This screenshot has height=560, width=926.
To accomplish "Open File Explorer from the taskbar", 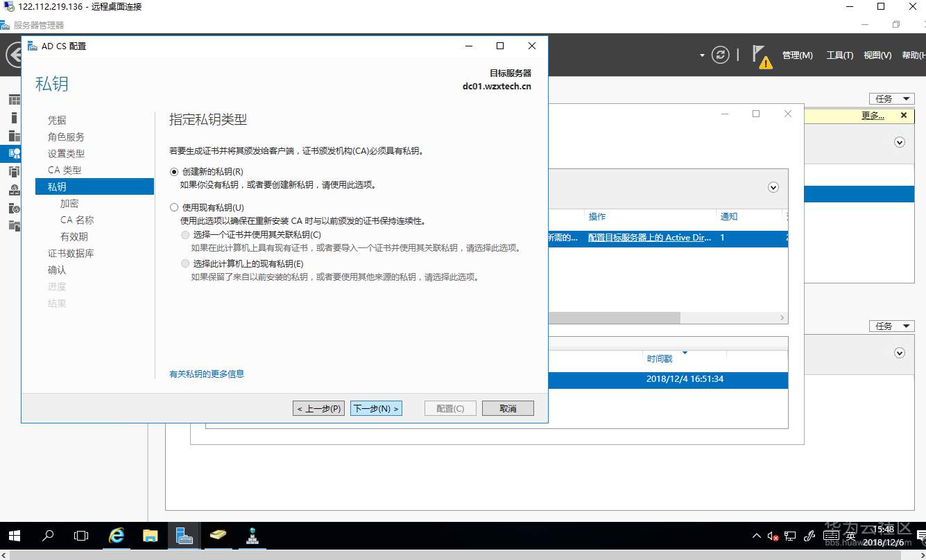I will coord(150,536).
